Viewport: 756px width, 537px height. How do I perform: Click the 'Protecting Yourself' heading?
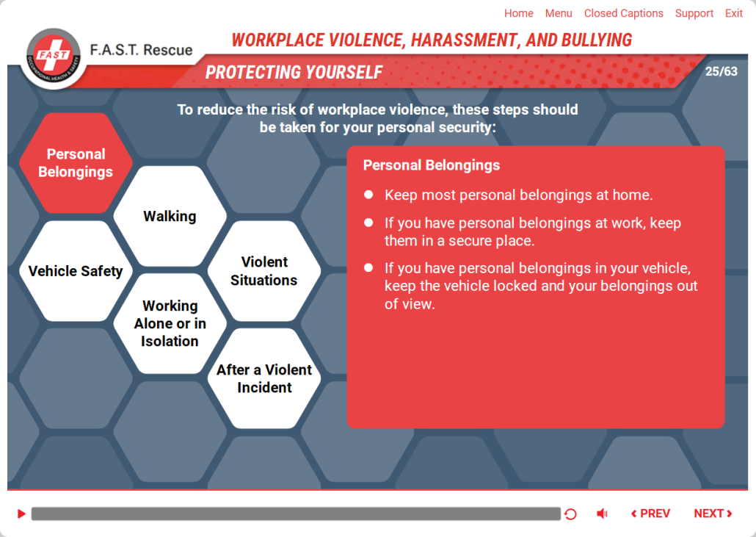pyautogui.click(x=294, y=73)
